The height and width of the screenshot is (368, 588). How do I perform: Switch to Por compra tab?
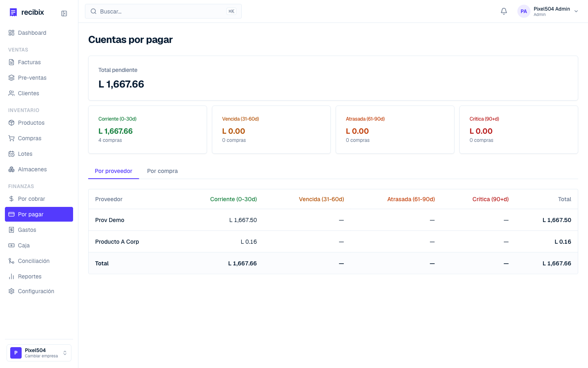tap(163, 171)
